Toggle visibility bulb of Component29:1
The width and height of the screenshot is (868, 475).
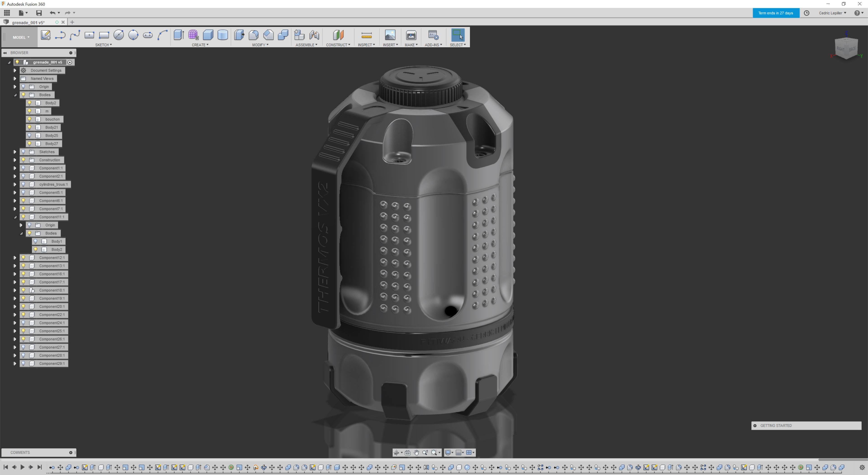23,363
